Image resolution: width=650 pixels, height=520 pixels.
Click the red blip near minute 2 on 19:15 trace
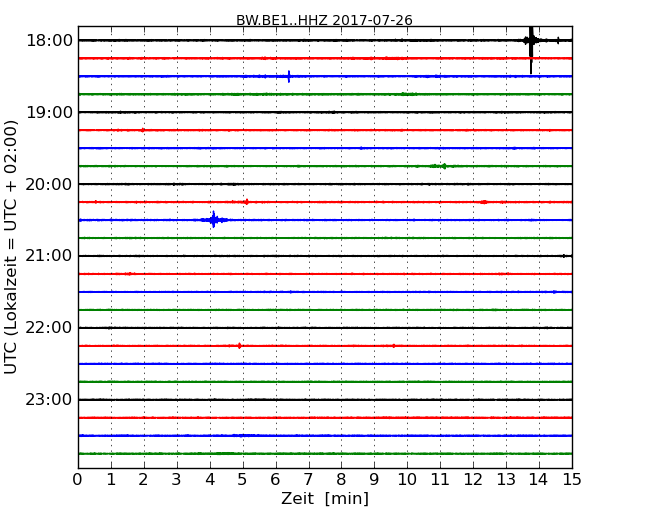click(x=143, y=130)
